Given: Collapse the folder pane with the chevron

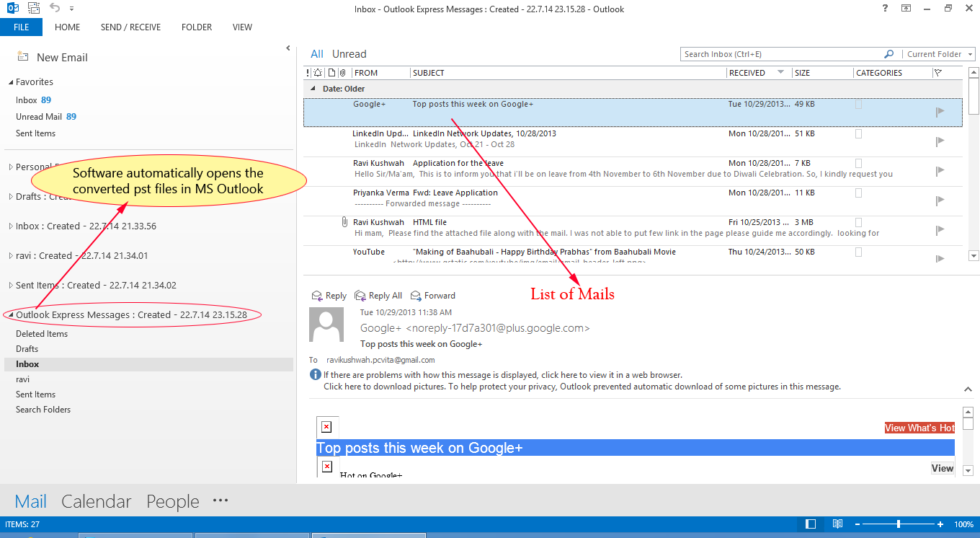Looking at the screenshot, I should (x=288, y=48).
